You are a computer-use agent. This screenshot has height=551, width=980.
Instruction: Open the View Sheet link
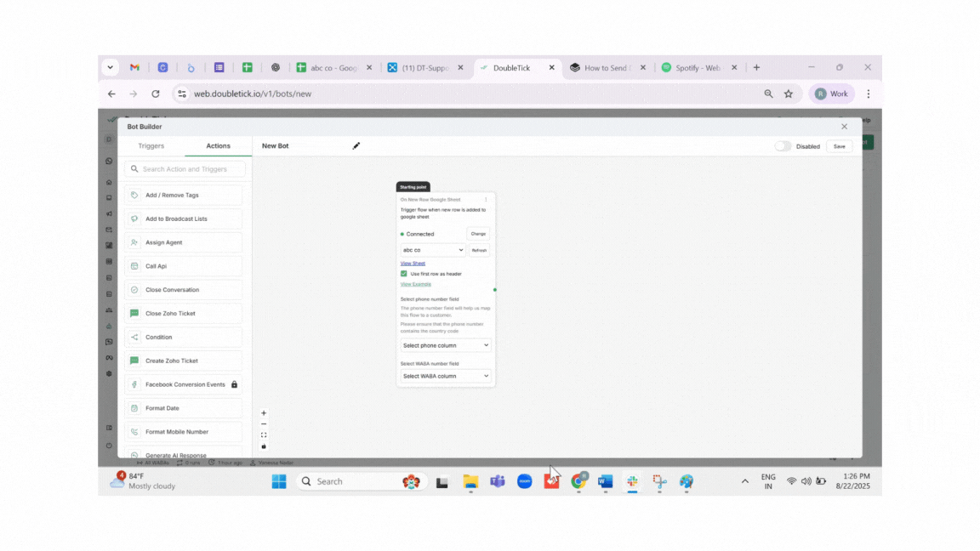(x=413, y=264)
